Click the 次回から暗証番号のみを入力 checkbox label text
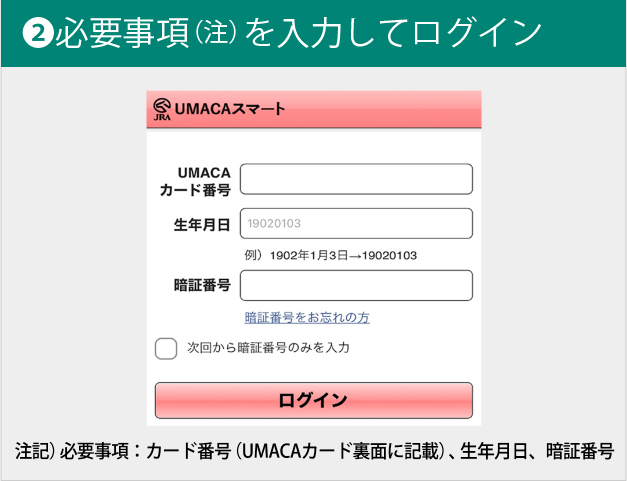Image resolution: width=627 pixels, height=481 pixels. click(x=268, y=348)
